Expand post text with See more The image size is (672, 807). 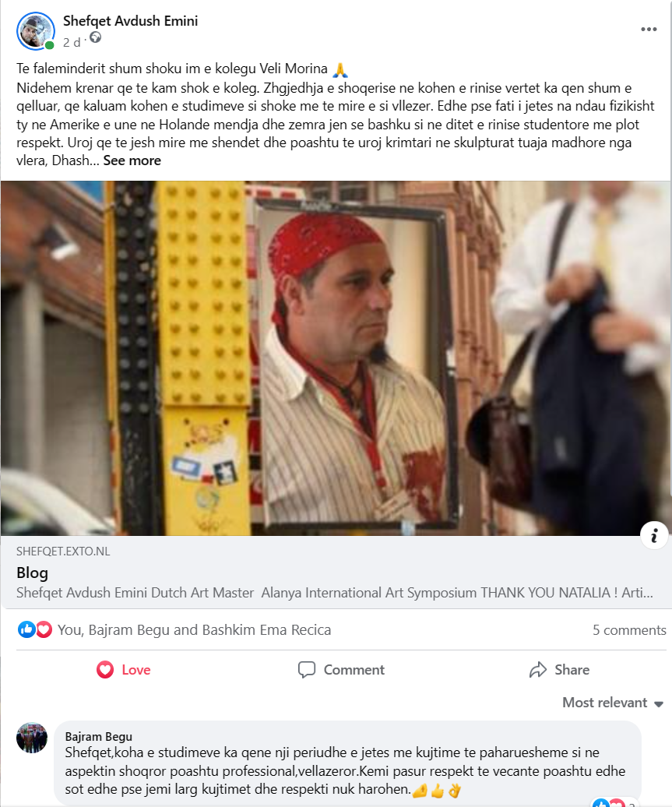coord(132,160)
